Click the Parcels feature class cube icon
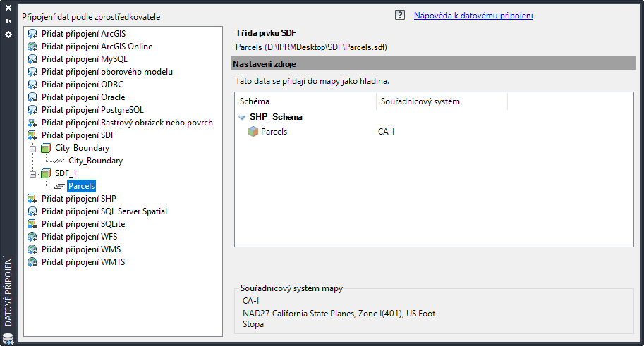Image resolution: width=644 pixels, height=346 pixels. tap(253, 131)
